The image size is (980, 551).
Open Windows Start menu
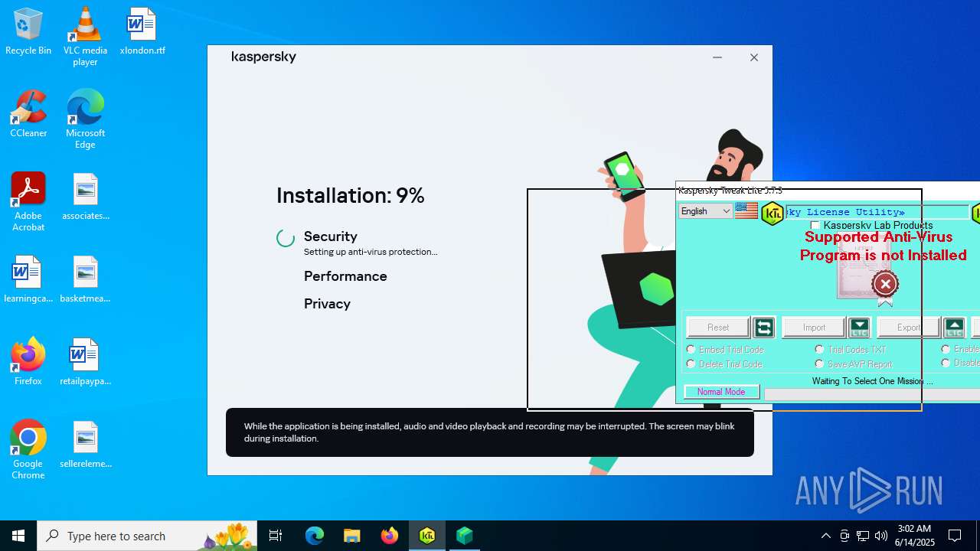click(18, 536)
